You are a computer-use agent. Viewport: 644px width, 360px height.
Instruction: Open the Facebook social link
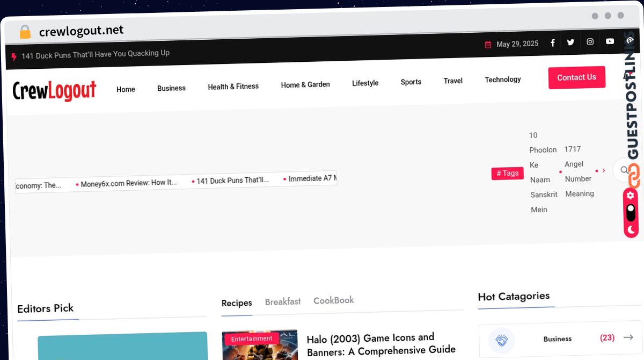pos(553,43)
